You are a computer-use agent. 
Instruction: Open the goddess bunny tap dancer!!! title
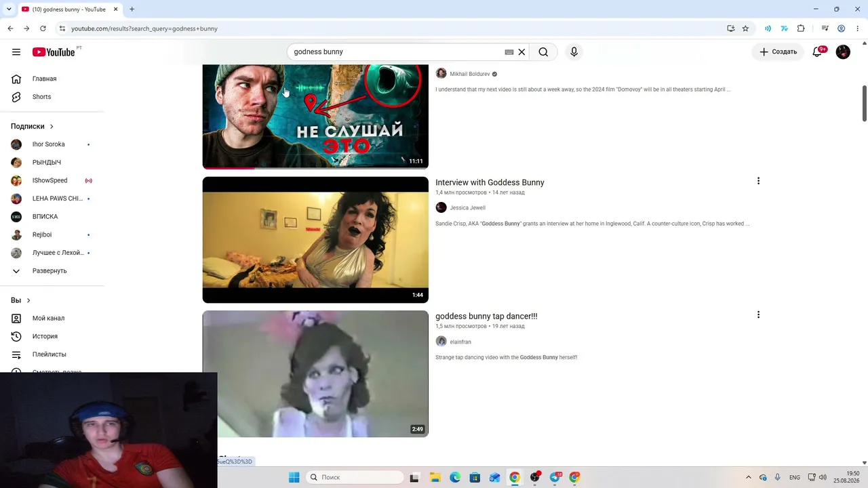(486, 316)
